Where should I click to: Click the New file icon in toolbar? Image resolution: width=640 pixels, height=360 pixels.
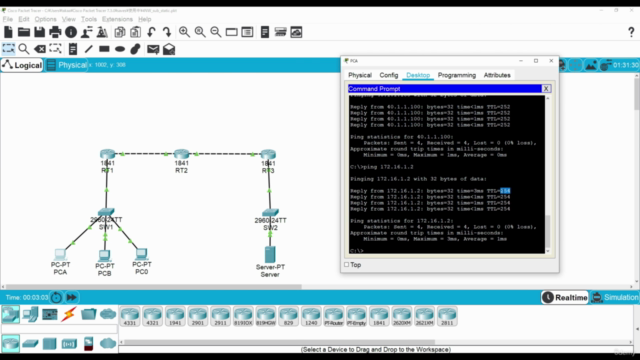(8, 32)
